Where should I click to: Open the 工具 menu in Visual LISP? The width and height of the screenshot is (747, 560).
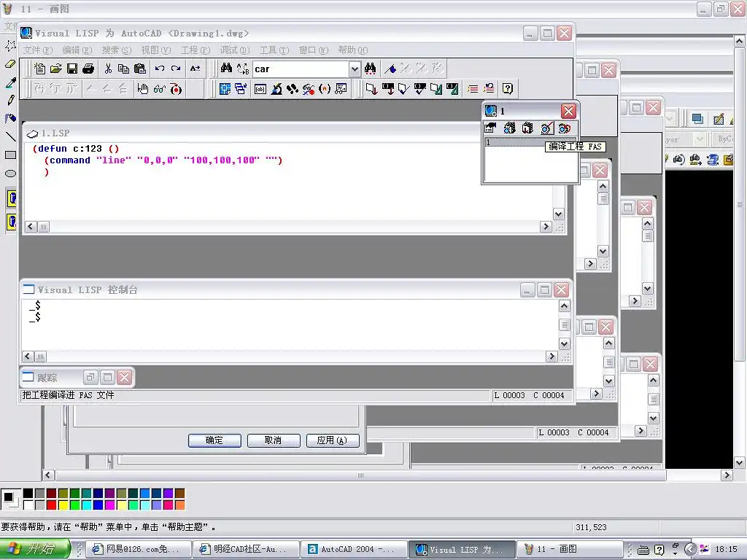(x=274, y=50)
